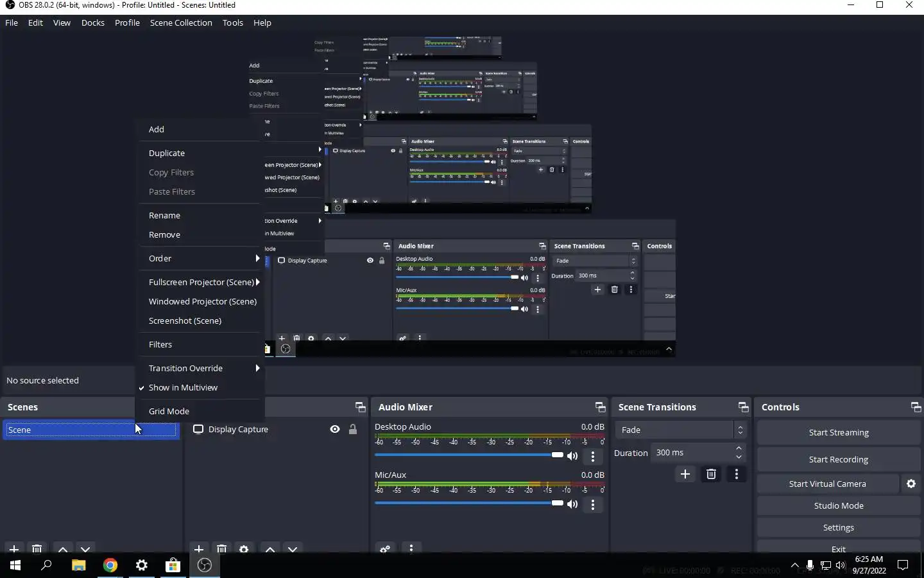The image size is (924, 578).
Task: Move source down in Sources panel
Action: click(x=293, y=550)
